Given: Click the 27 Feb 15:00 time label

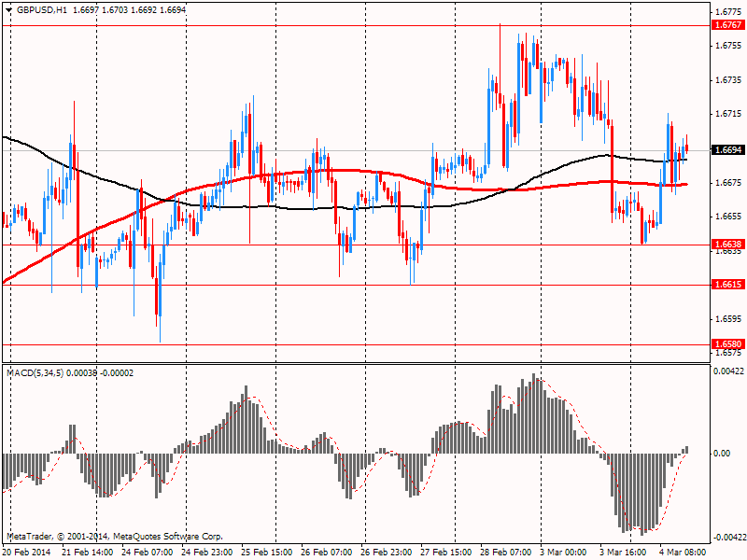Looking at the screenshot, I should tap(446, 553).
